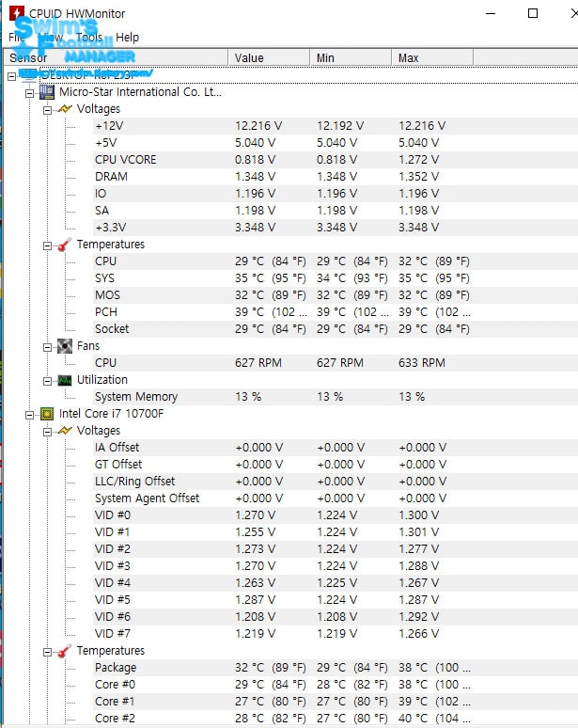
Task: Click the 1.352 V DRAM max value
Action: click(x=418, y=177)
